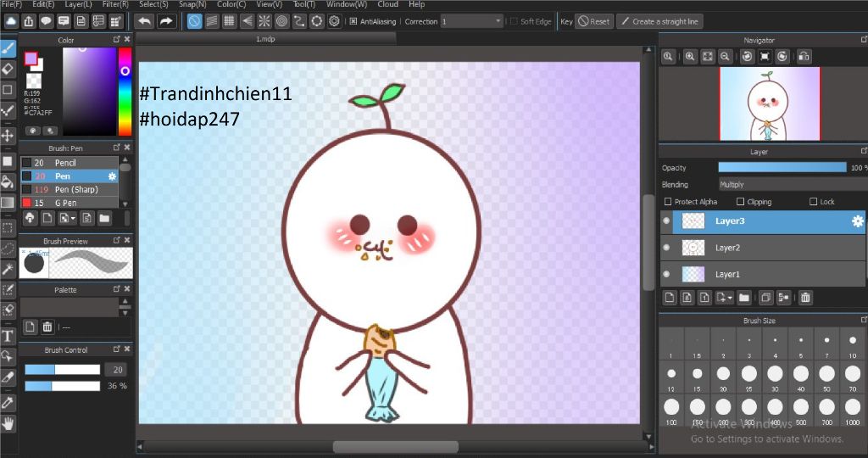Image resolution: width=868 pixels, height=458 pixels.
Task: Adjust layer Opacity slider
Action: (782, 167)
